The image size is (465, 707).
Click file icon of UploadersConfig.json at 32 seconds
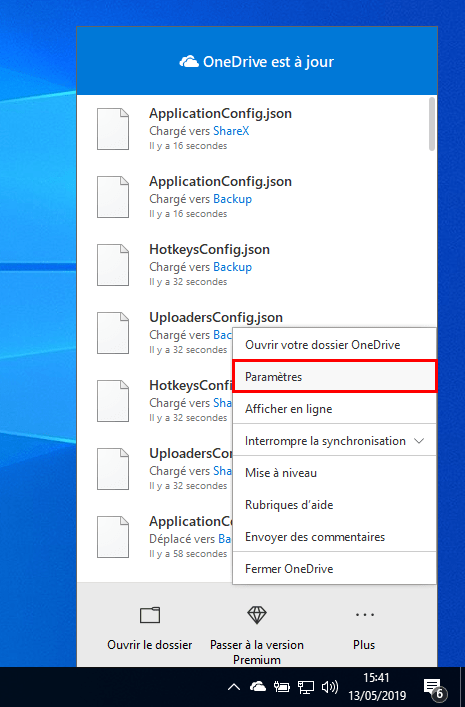[113, 333]
